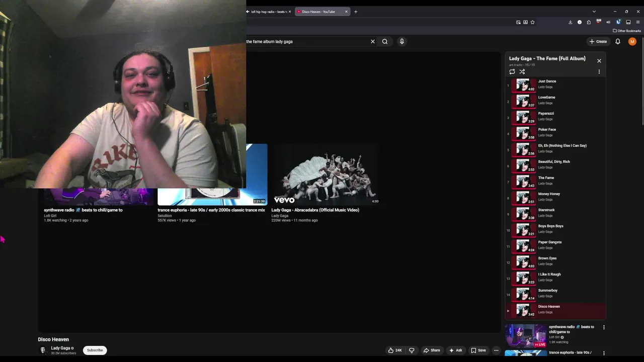Image resolution: width=644 pixels, height=362 pixels.
Task: Open Lady Gaga channel name link
Action: click(x=60, y=348)
